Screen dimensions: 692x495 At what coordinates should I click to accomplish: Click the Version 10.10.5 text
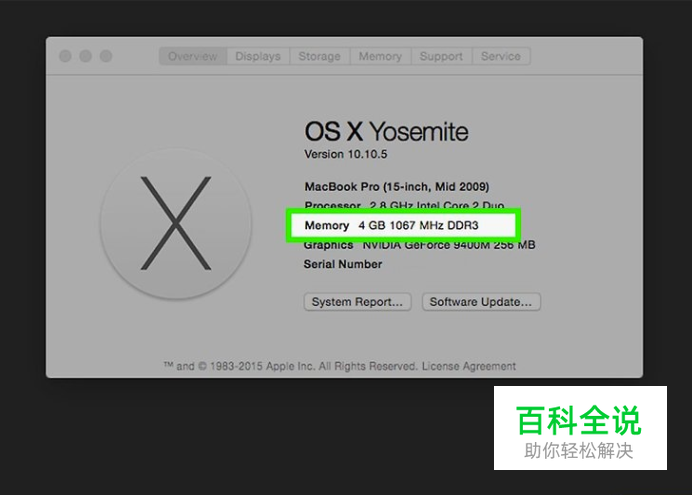click(346, 154)
